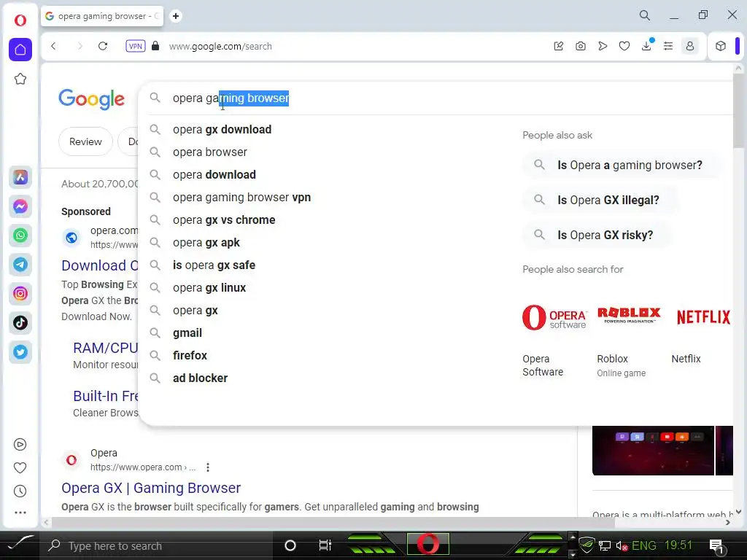Open Easy Setup sliders icon
This screenshot has width=747, height=560.
(x=668, y=46)
